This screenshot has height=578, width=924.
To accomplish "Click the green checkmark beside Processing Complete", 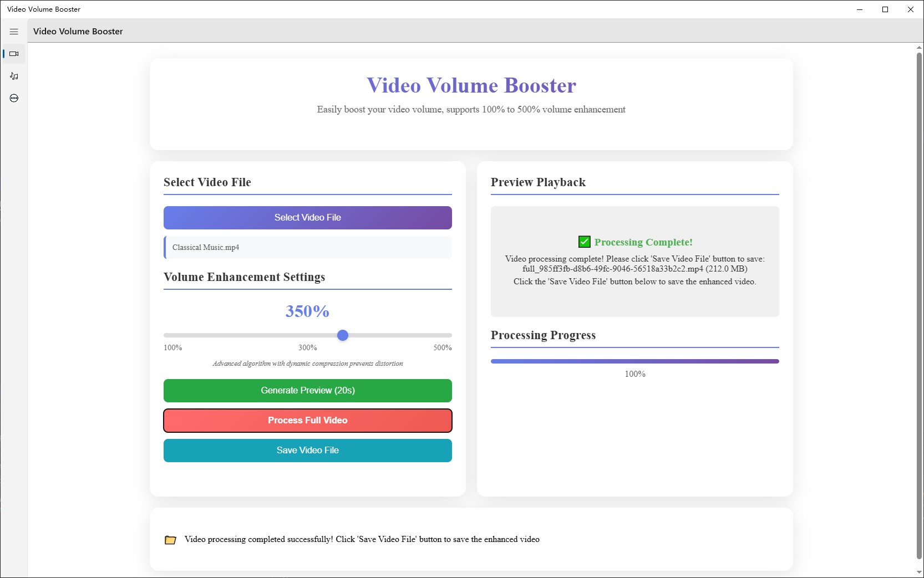I will pyautogui.click(x=584, y=242).
